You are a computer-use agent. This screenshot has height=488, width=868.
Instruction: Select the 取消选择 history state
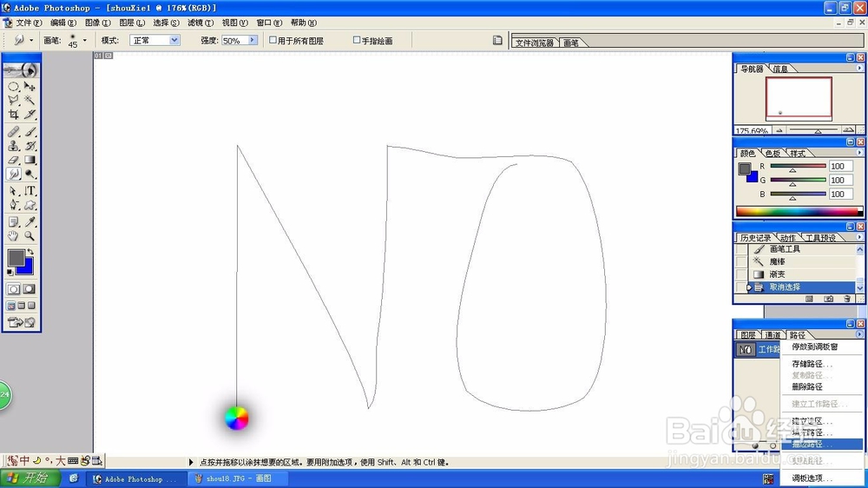coord(802,287)
